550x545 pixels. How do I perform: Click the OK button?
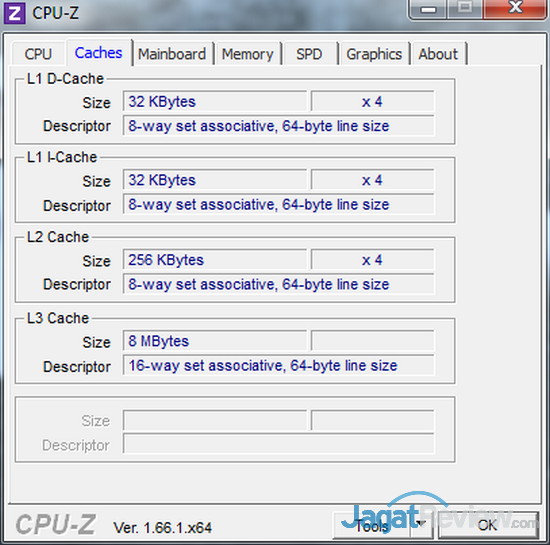(x=488, y=525)
